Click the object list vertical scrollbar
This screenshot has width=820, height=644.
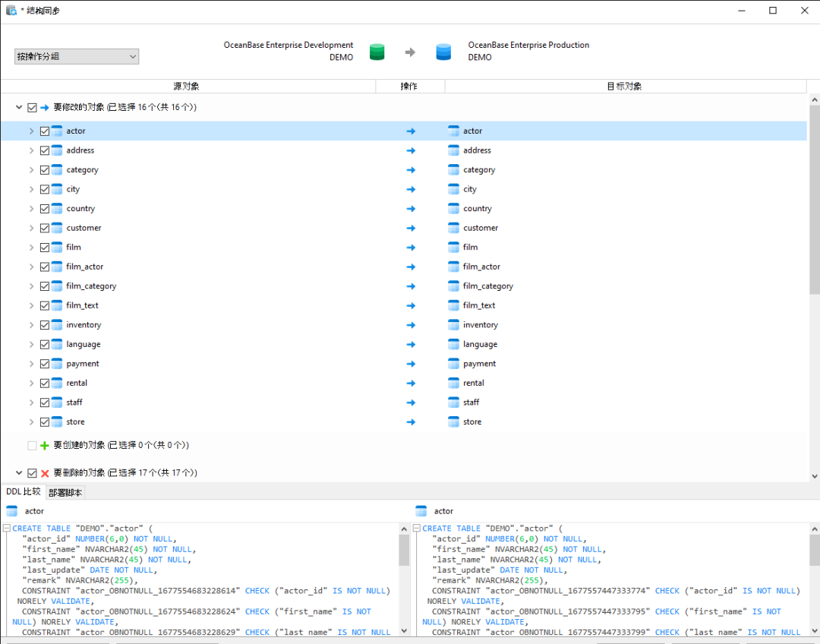pos(814,200)
